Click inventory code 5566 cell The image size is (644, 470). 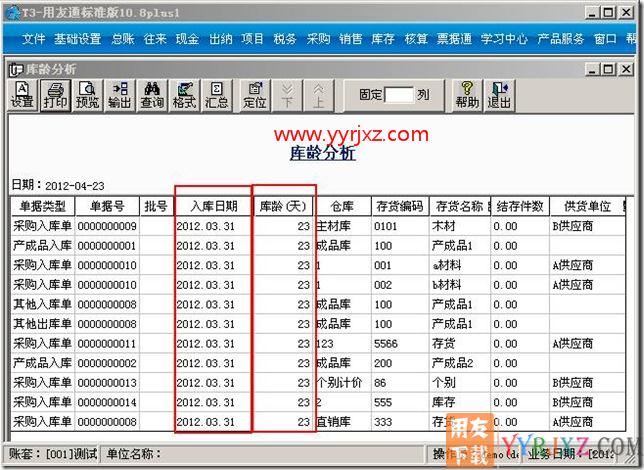[x=400, y=344]
